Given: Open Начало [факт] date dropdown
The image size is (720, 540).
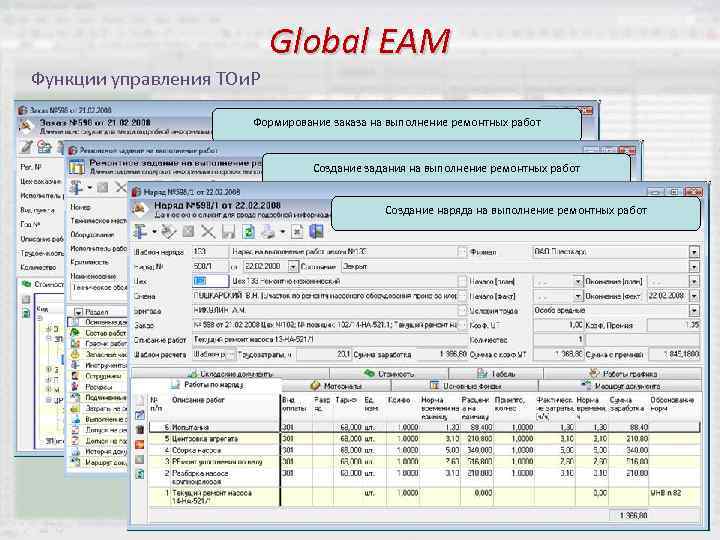Looking at the screenshot, I should tap(578, 296).
